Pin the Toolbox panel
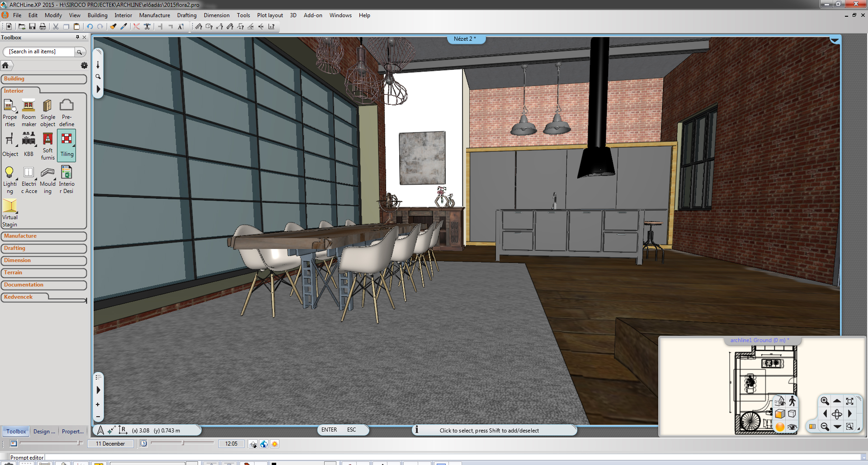 click(x=77, y=38)
